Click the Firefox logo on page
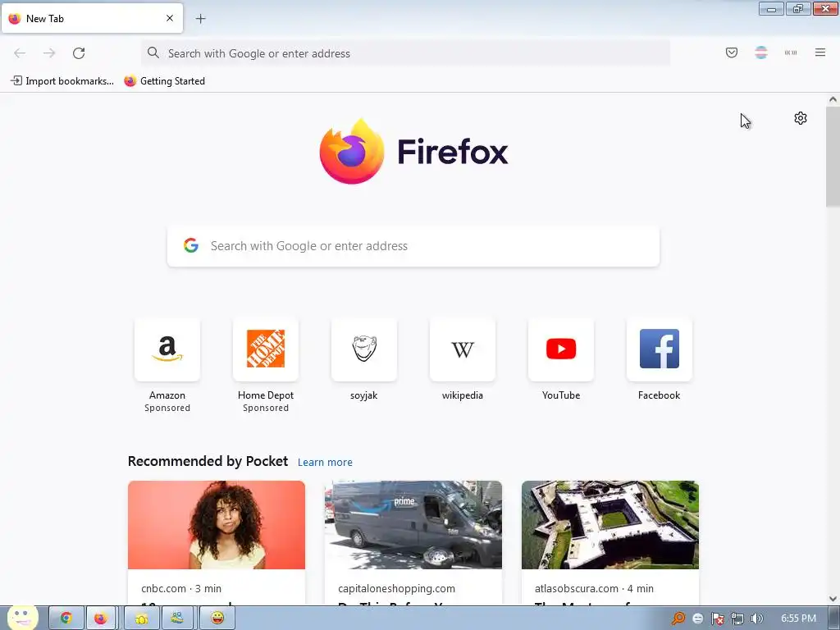Viewport: 840px width, 630px height. click(413, 152)
